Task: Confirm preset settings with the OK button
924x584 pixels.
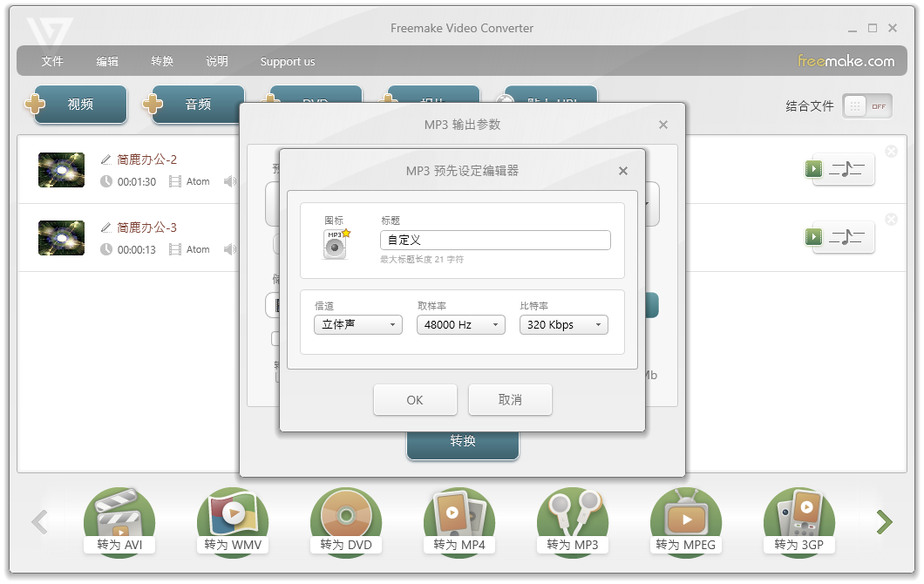Action: (415, 399)
